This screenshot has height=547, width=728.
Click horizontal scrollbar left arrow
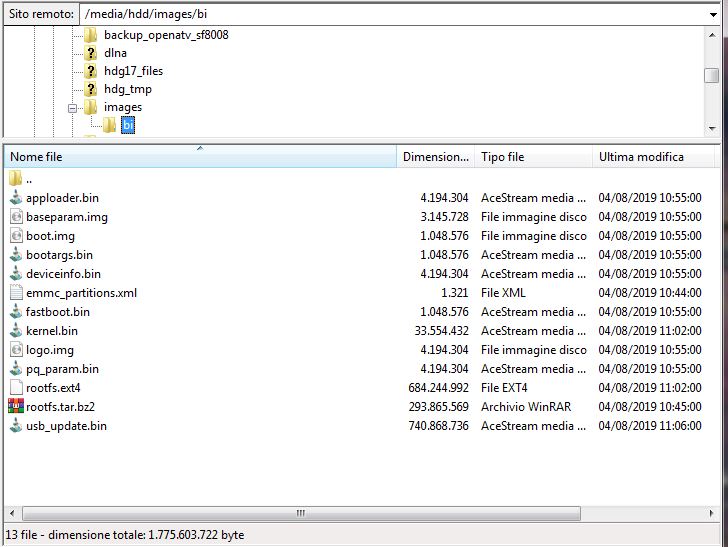point(13,514)
